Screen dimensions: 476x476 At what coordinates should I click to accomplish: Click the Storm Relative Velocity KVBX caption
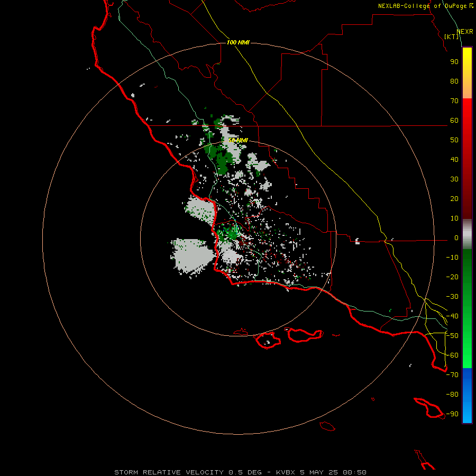pyautogui.click(x=241, y=472)
